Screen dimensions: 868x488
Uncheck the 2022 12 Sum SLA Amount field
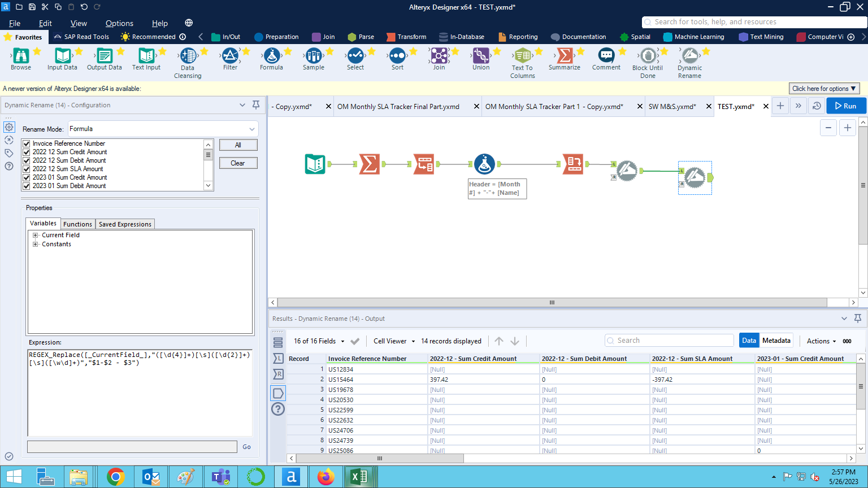(x=26, y=168)
